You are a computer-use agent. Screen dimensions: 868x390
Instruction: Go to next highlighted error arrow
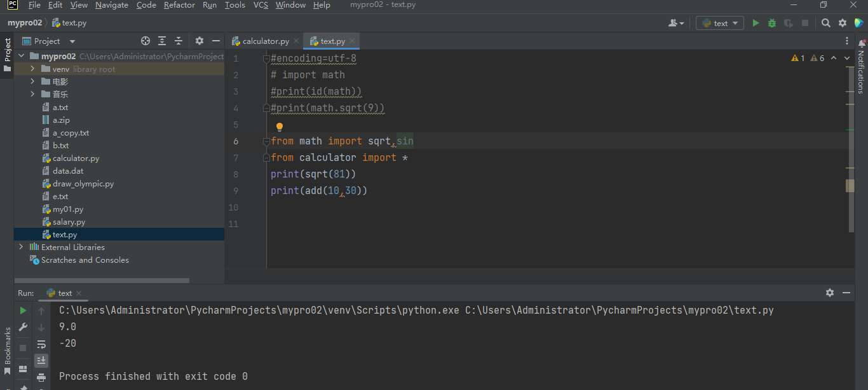[848, 58]
